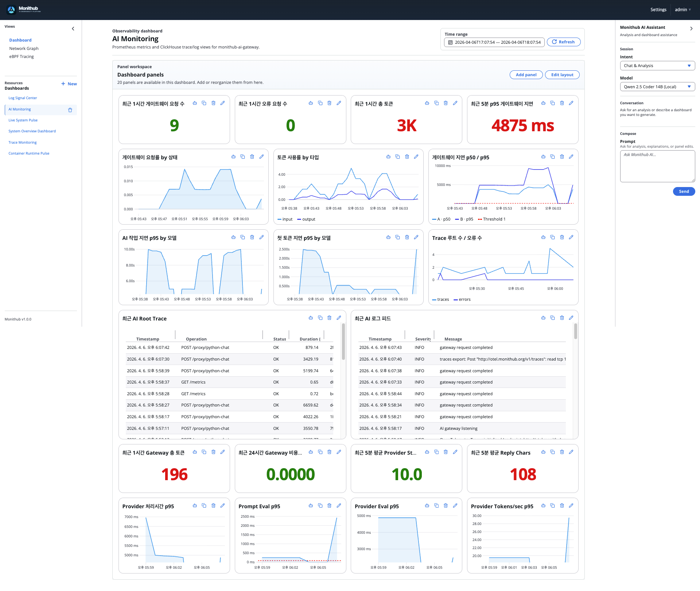The image size is (700, 591).
Task: Edit the Provider Tokens/sec p95 panel
Action: point(571,506)
